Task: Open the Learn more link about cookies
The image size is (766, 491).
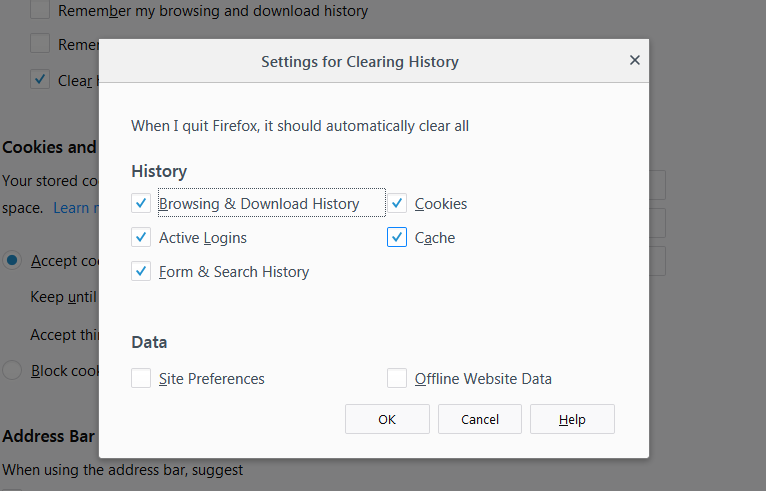Action: pyautogui.click(x=76, y=208)
